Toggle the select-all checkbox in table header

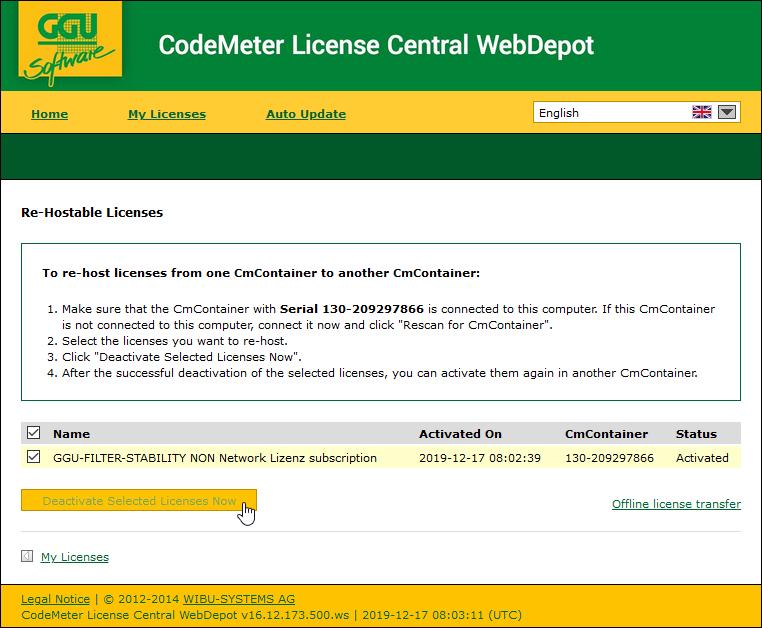coord(34,433)
